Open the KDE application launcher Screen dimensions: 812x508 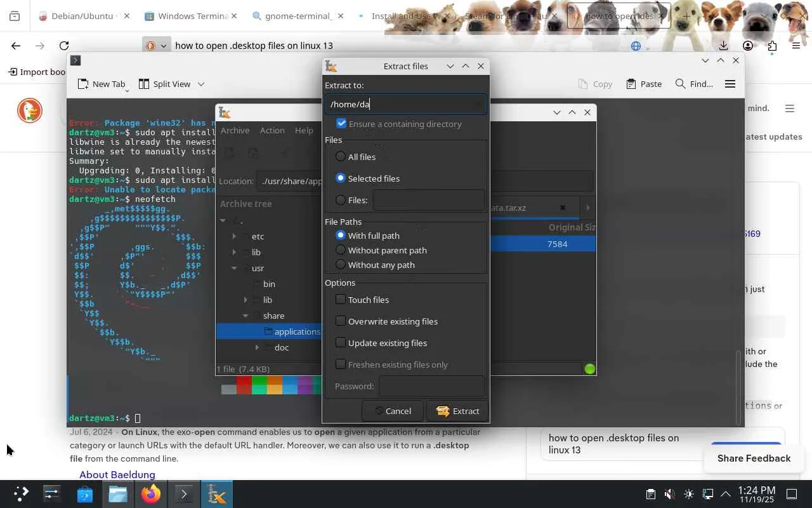pos(21,493)
